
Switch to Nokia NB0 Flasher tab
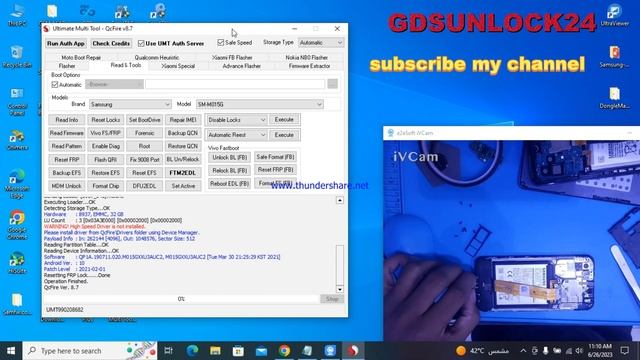pos(307,58)
